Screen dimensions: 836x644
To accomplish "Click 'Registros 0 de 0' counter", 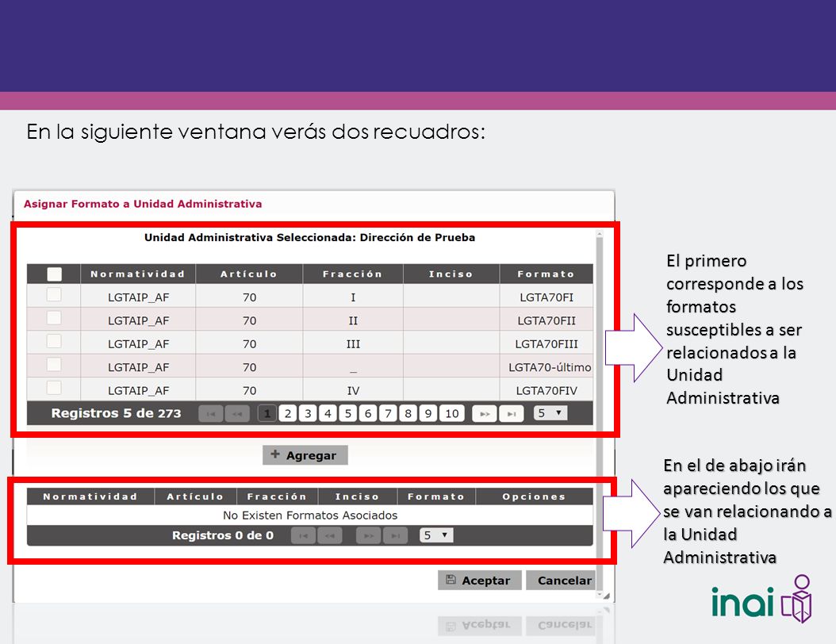I will [x=222, y=536].
